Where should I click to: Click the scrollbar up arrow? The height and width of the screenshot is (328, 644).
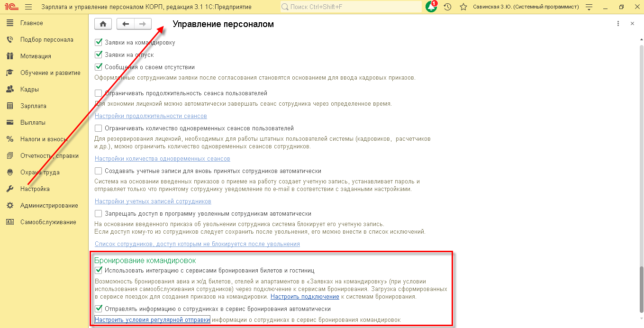(x=641, y=40)
